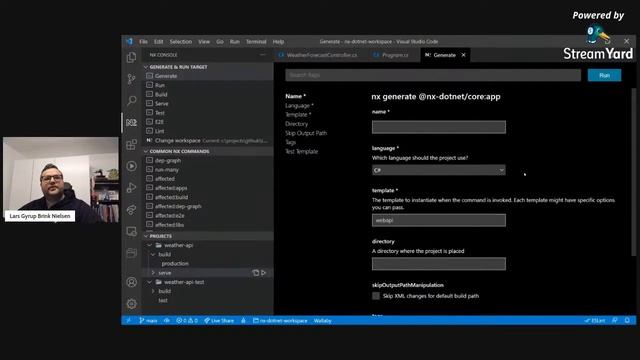Open the Selection menu

181,42
